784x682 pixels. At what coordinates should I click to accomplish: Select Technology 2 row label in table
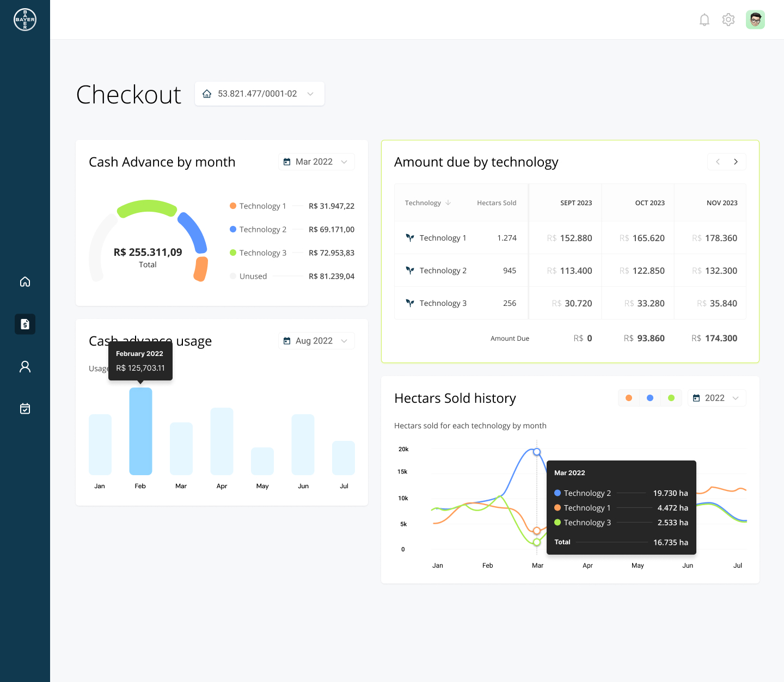coord(443,271)
